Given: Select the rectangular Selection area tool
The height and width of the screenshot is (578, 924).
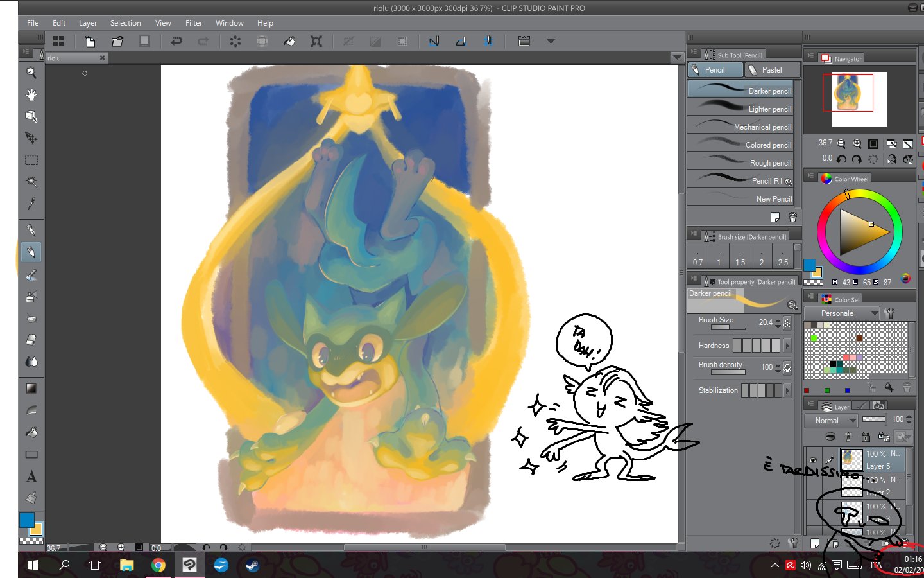Looking at the screenshot, I should pyautogui.click(x=31, y=160).
